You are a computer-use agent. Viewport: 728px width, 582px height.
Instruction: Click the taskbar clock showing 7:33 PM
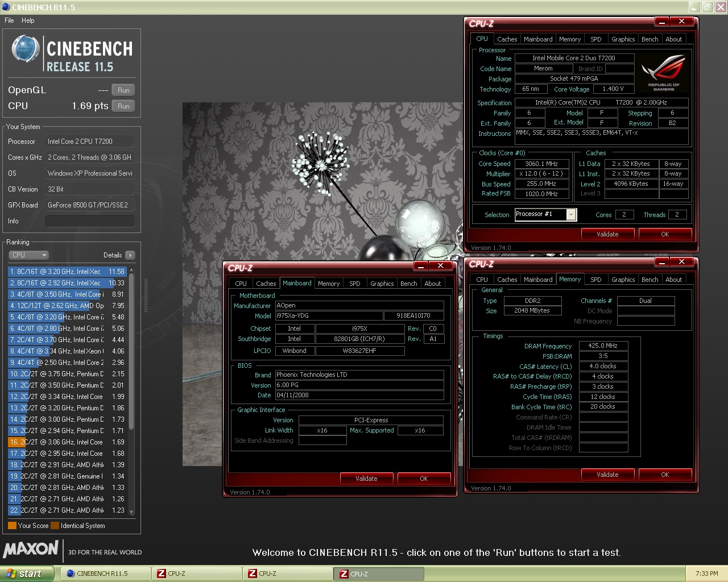pyautogui.click(x=706, y=573)
